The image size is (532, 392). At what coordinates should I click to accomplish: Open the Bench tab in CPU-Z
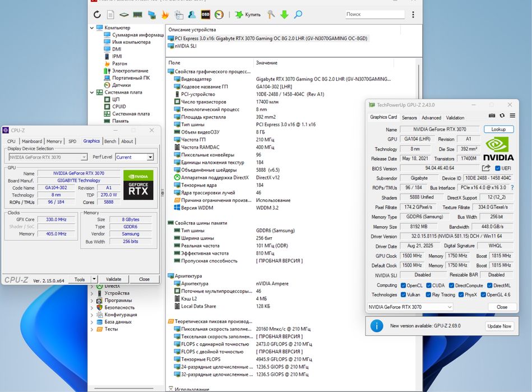(x=110, y=141)
